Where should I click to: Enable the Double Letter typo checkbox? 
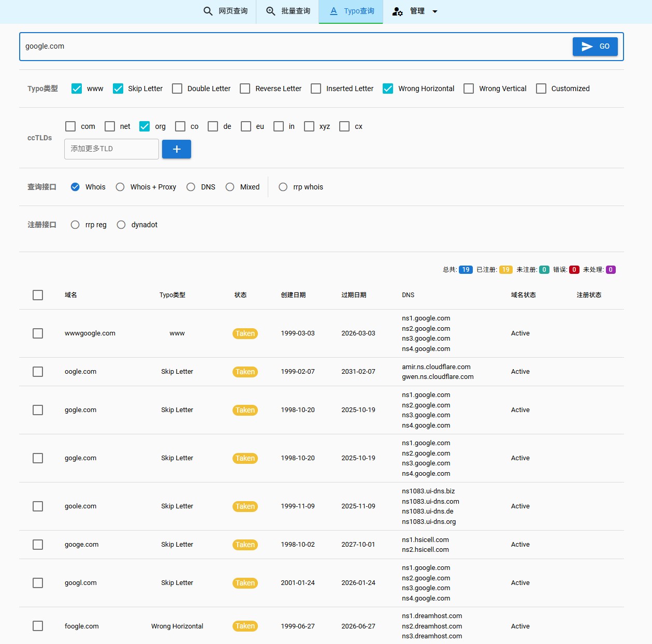click(x=177, y=89)
